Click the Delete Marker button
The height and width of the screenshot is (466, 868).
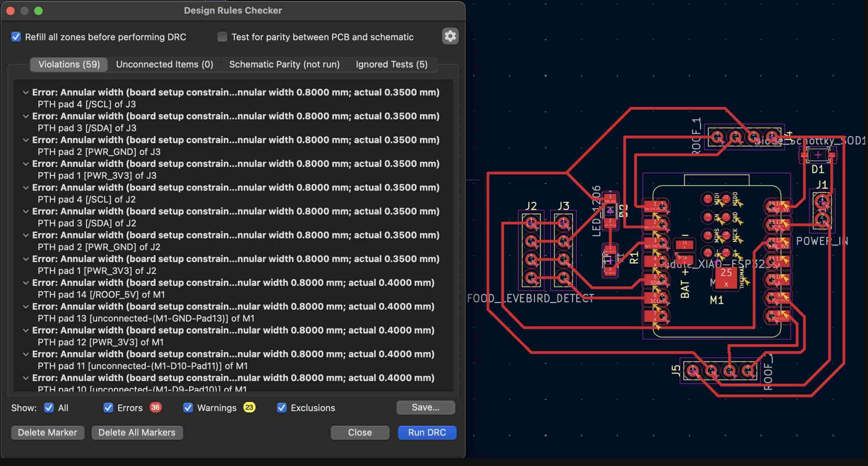point(47,433)
